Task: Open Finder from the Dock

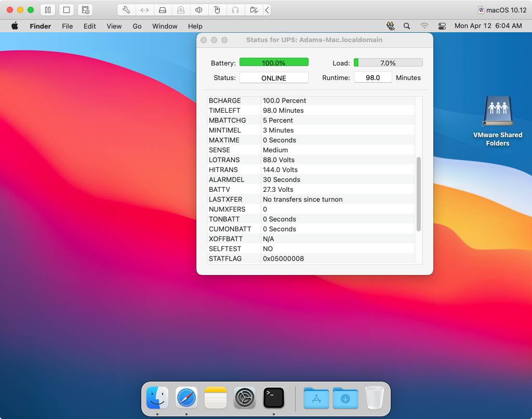Action: [x=157, y=397]
